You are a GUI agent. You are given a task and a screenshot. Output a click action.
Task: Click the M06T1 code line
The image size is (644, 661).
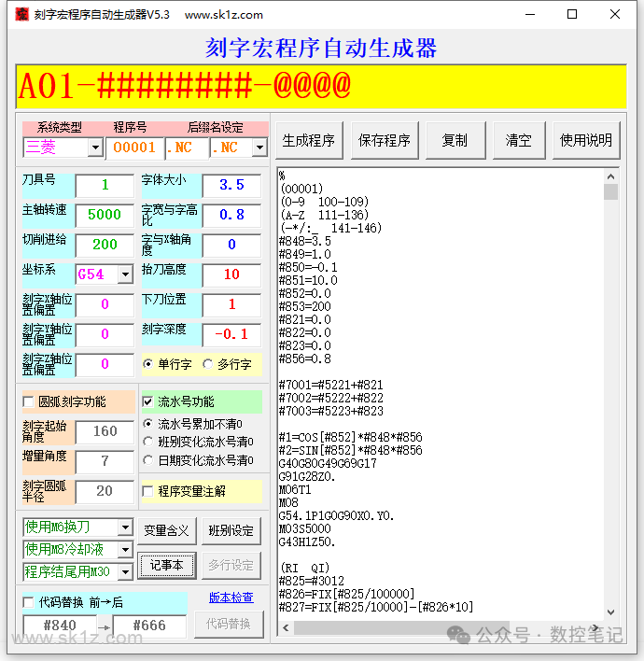tap(295, 490)
